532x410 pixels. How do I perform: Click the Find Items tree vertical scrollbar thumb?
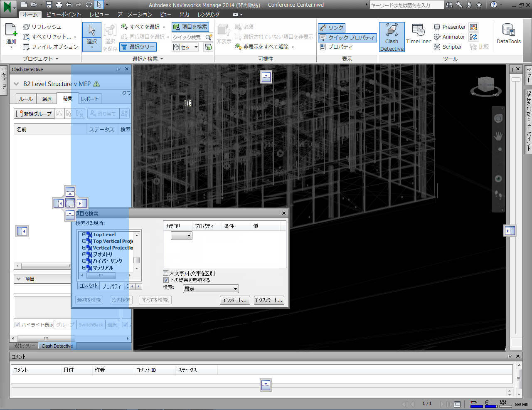136,260
